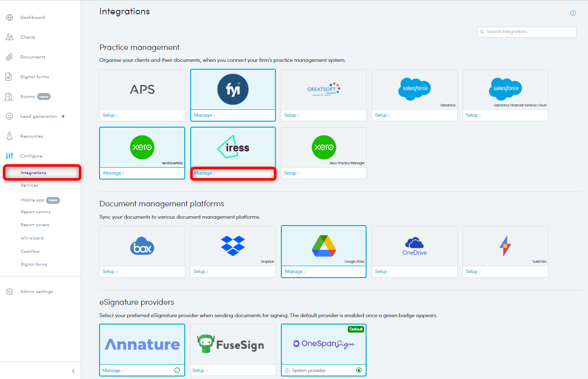The image size is (588, 379).
Task: Open Report covers in sidebar
Action: pyautogui.click(x=35, y=225)
